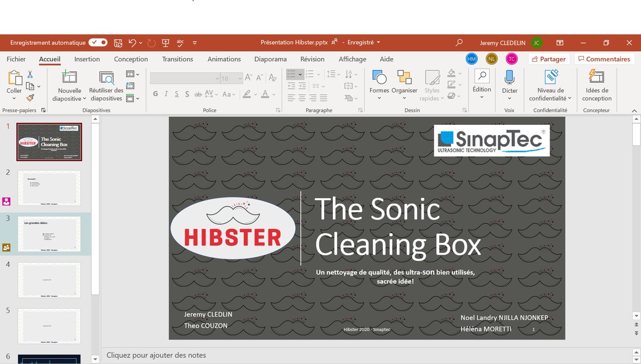The height and width of the screenshot is (364, 641).
Task: Click the Format Painter brush icon
Action: coord(30,98)
